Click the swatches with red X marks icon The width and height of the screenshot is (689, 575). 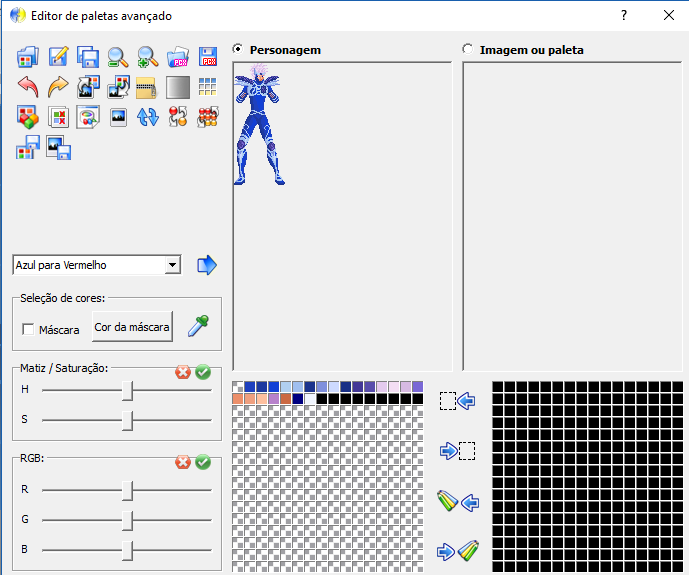(x=58, y=117)
